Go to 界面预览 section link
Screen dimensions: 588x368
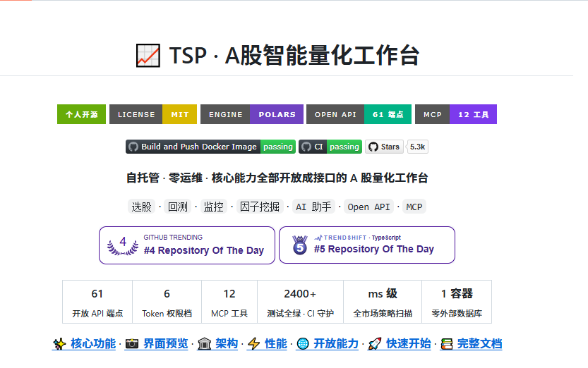click(x=166, y=343)
